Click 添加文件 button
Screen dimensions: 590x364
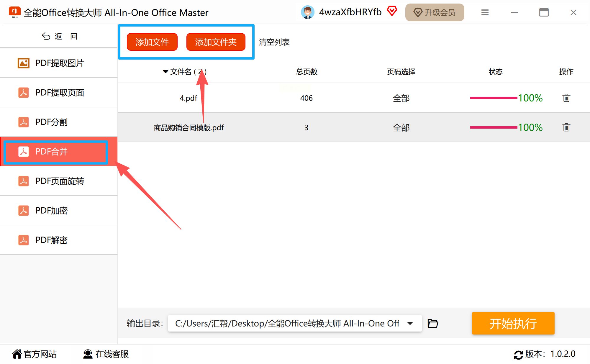click(x=152, y=42)
